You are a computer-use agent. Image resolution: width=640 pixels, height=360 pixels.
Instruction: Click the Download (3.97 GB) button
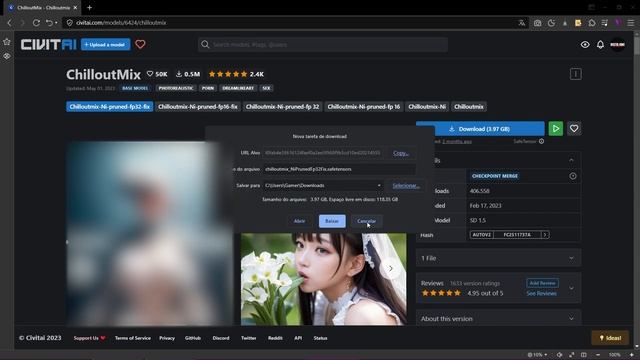[x=480, y=129]
